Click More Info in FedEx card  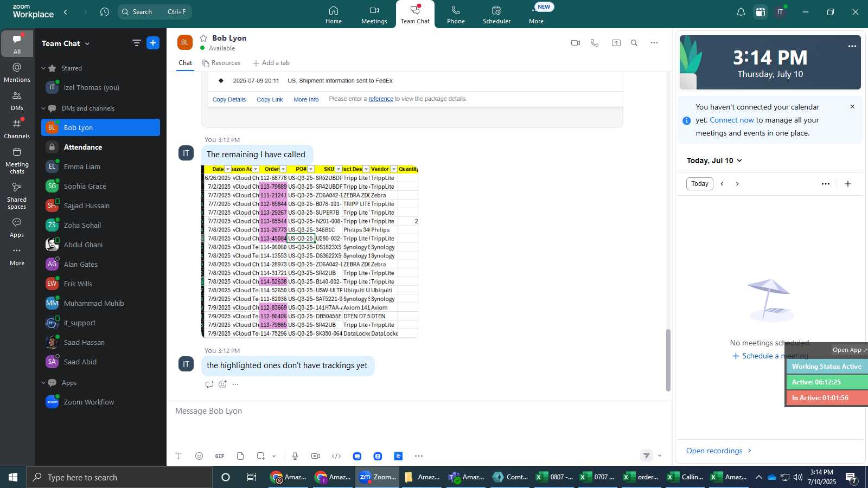pos(306,100)
